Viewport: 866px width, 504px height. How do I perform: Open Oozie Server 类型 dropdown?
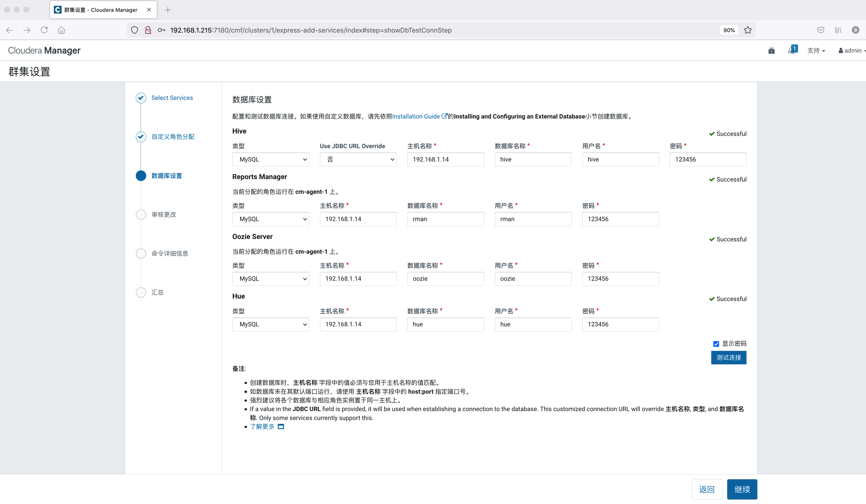(270, 279)
